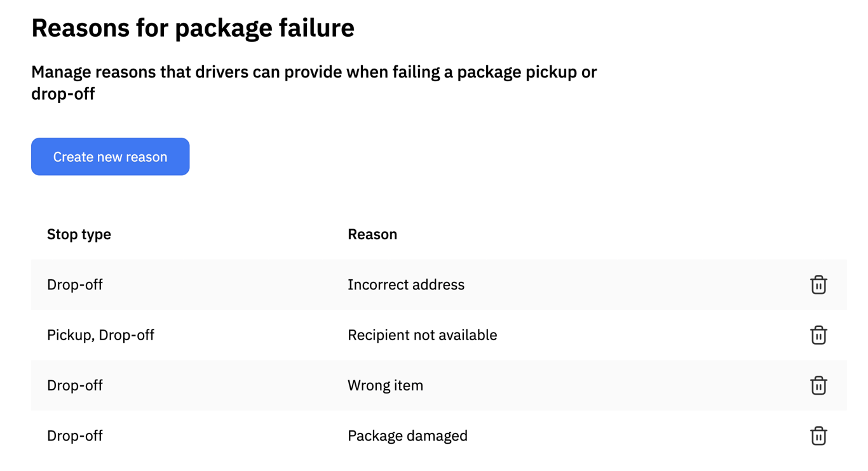Click the Manage reasons description paragraph
The height and width of the screenshot is (471, 868).
pos(314,83)
